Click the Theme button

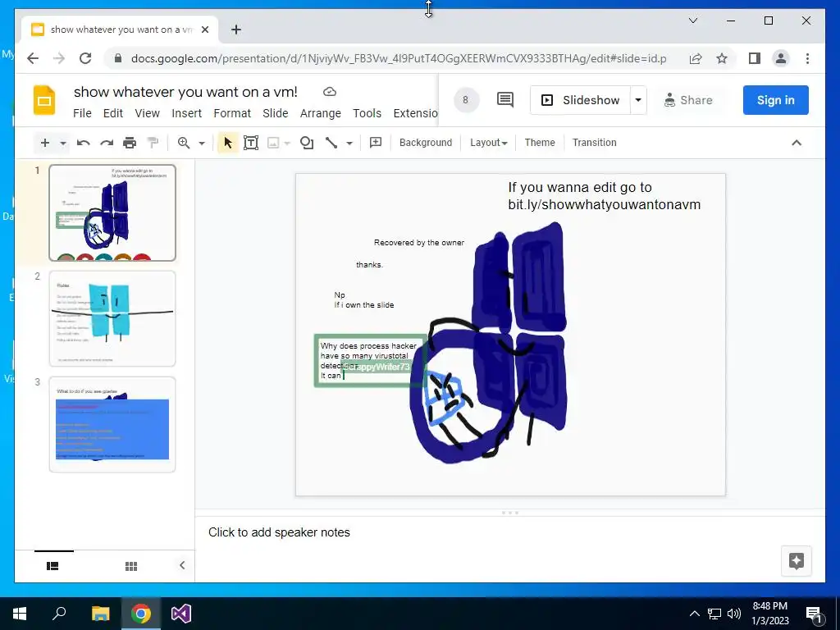click(540, 143)
